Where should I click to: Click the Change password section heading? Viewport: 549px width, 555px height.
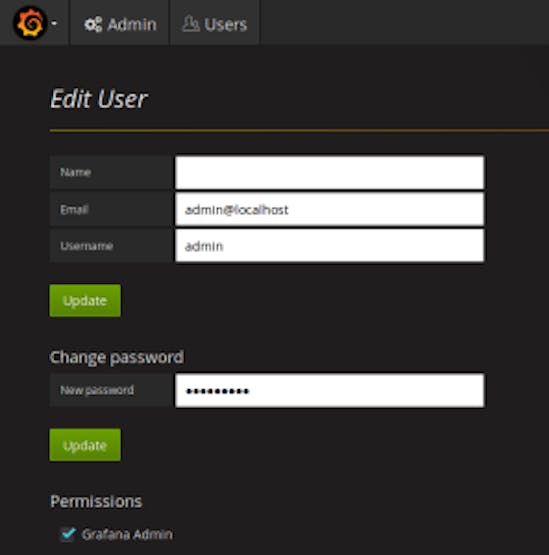coord(117,357)
